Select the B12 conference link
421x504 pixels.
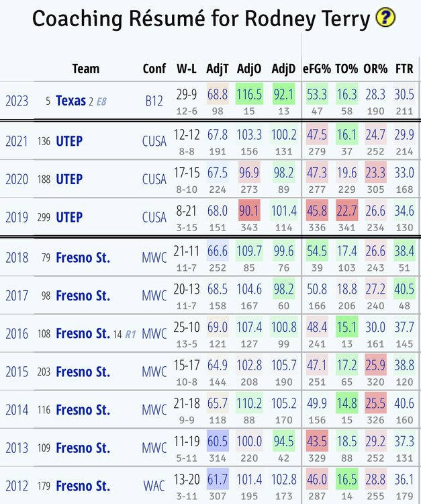tap(154, 101)
